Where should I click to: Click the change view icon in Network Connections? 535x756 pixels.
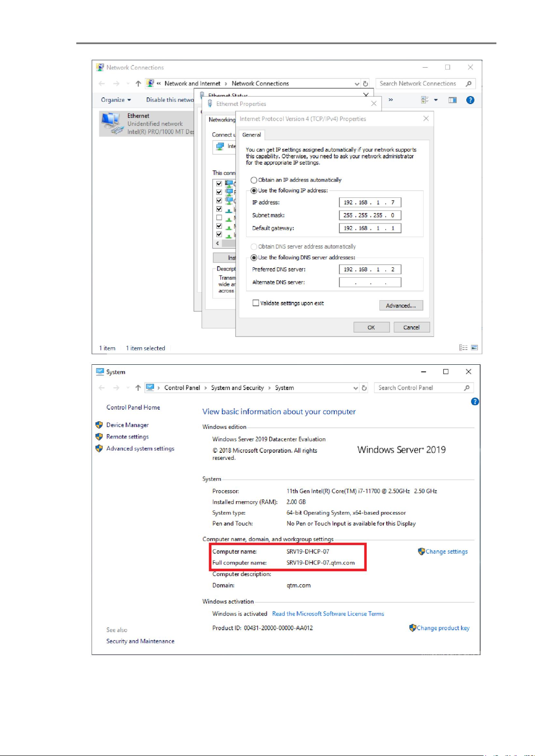(425, 100)
